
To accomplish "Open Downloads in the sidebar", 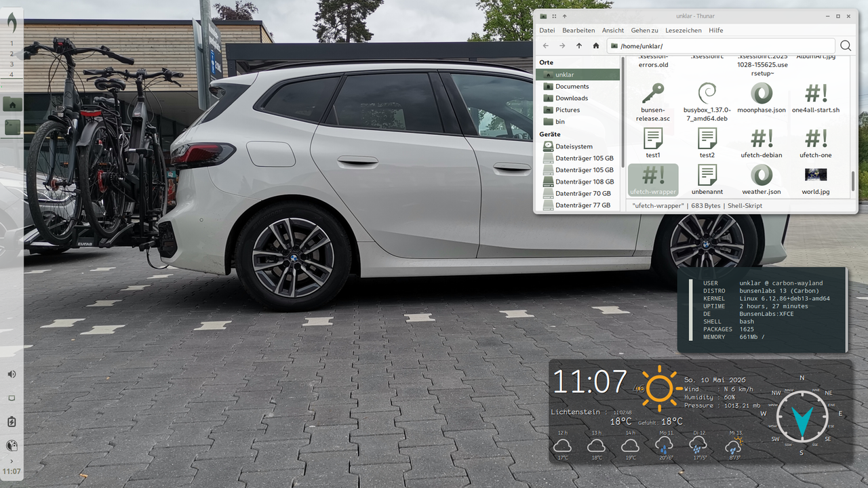I will (578, 98).
